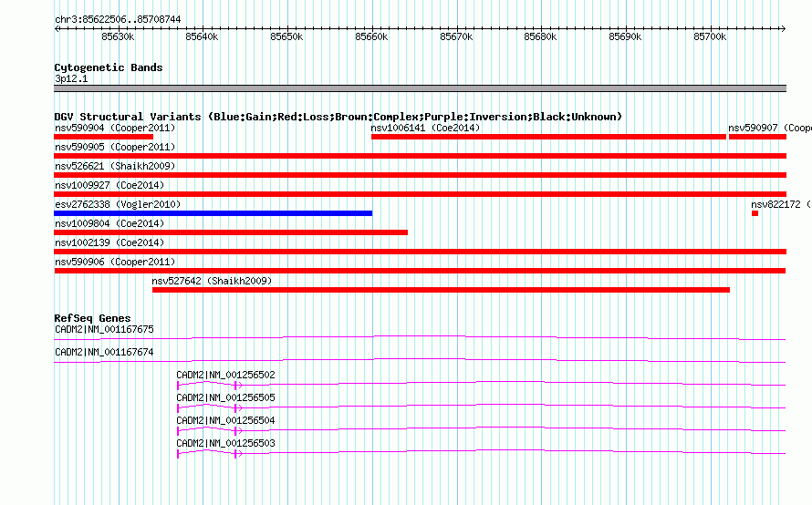Screen dimensions: 812x505
Task: Select the nsv1009804 (Coe2014) label
Action: 109,223
